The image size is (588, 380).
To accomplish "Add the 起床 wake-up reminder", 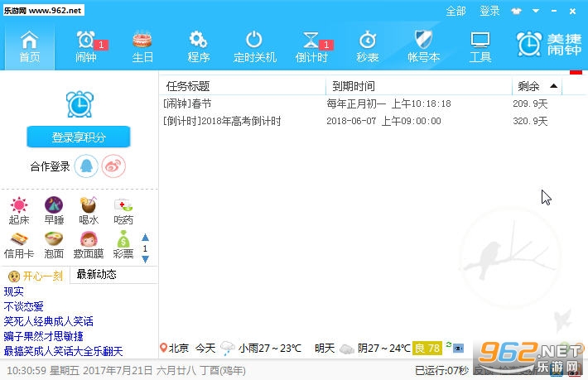I will pos(19,210).
